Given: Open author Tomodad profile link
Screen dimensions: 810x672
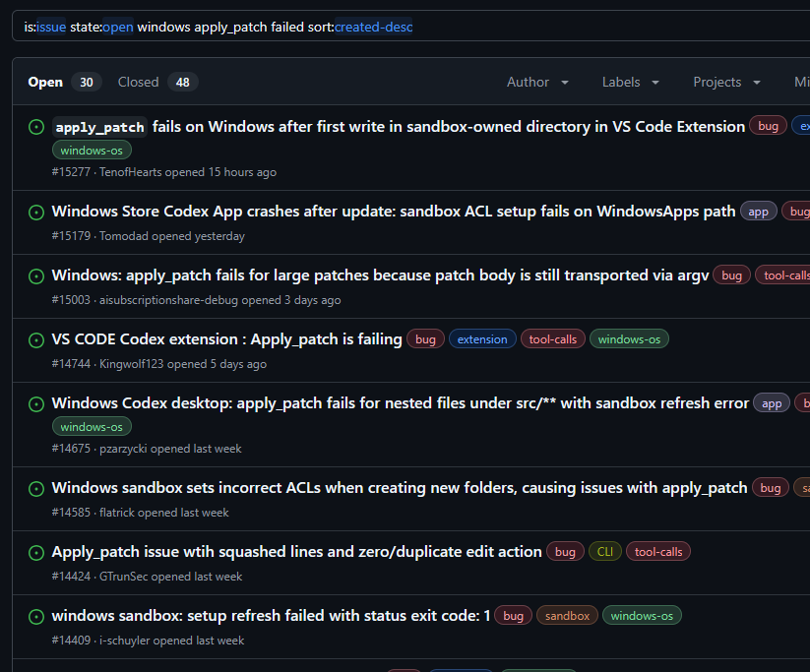Looking at the screenshot, I should point(123,236).
